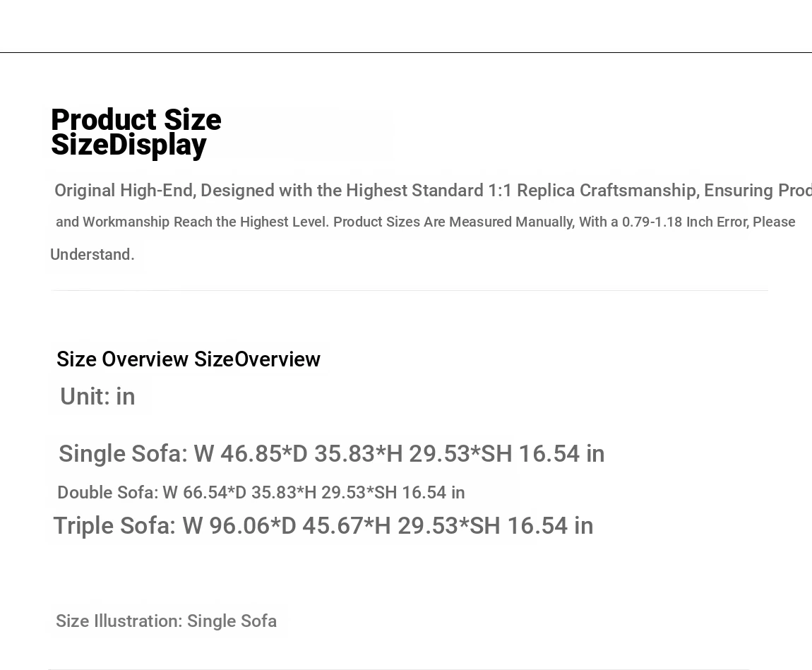This screenshot has height=670, width=812.
Task: Select the Triple Sofa dimensions line
Action: pos(323,525)
